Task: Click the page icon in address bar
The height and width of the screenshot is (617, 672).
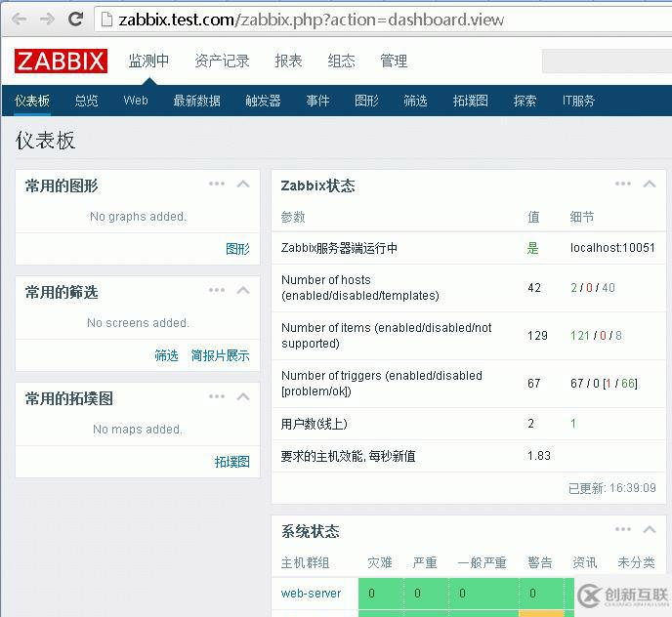Action: (x=106, y=20)
